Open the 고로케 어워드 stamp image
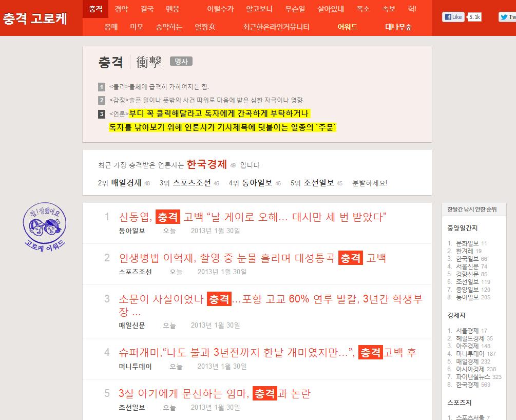This screenshot has height=420, width=516. [x=45, y=227]
